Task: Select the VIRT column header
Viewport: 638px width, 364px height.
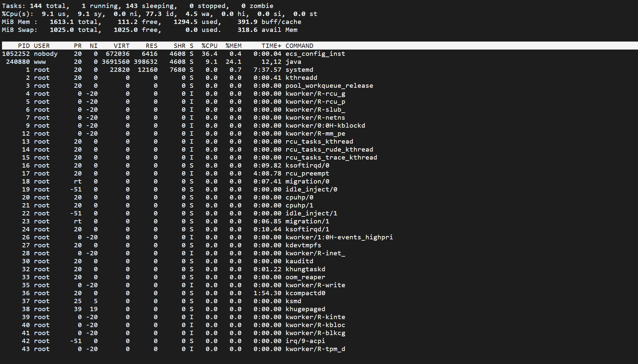Action: (x=121, y=46)
